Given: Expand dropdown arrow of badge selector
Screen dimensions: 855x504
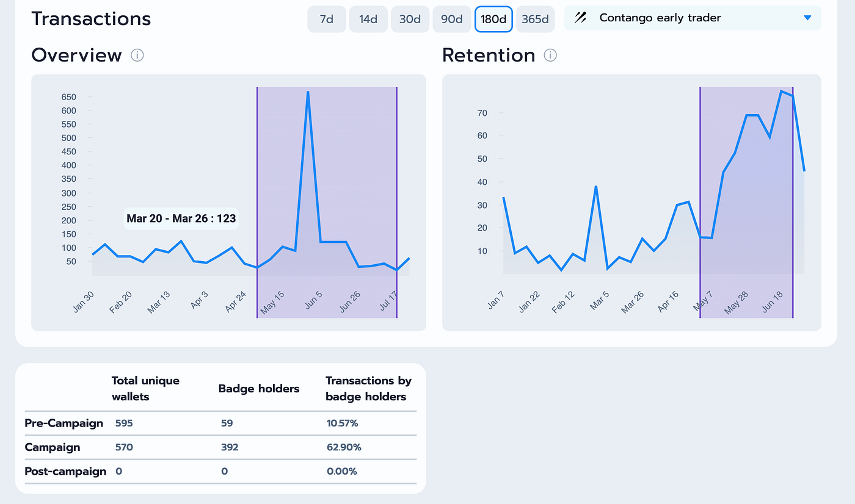Looking at the screenshot, I should coord(807,18).
